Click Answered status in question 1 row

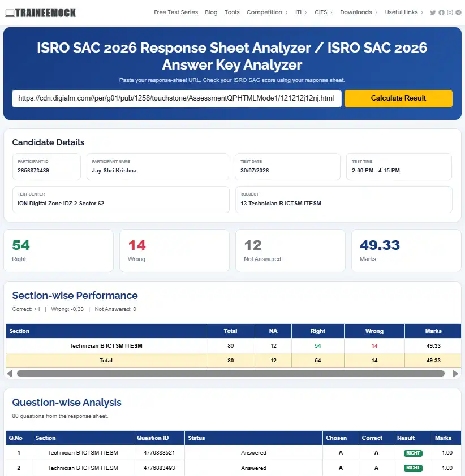[x=253, y=453]
